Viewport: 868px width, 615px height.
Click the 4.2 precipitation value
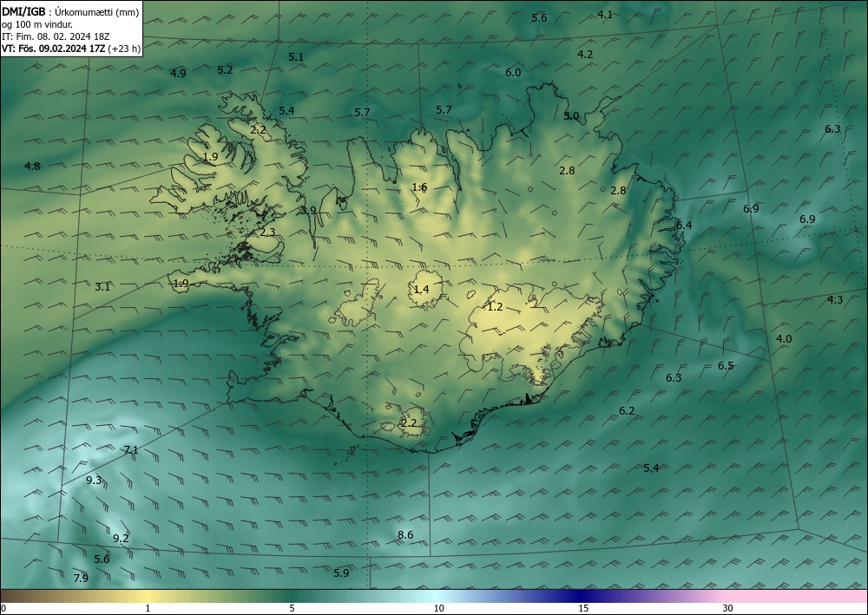click(585, 54)
